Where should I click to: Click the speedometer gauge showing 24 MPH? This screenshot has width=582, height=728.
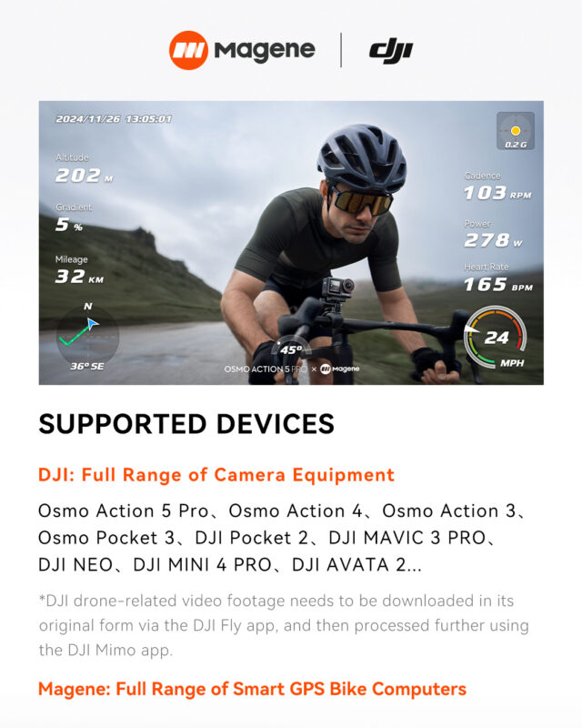pos(496,338)
